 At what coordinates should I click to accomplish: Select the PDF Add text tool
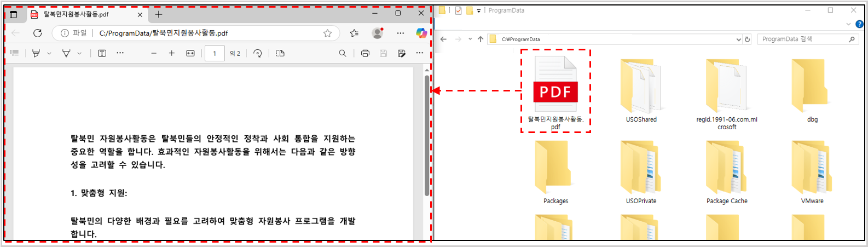point(102,53)
